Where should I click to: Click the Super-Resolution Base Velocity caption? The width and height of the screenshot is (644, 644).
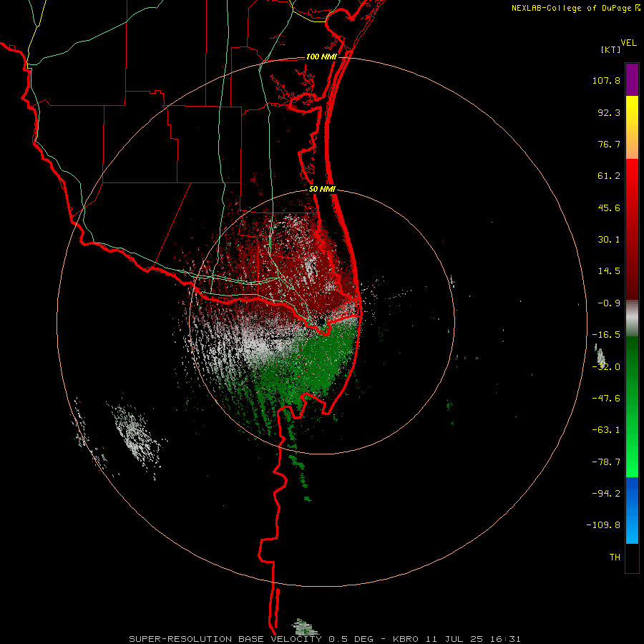click(x=324, y=639)
